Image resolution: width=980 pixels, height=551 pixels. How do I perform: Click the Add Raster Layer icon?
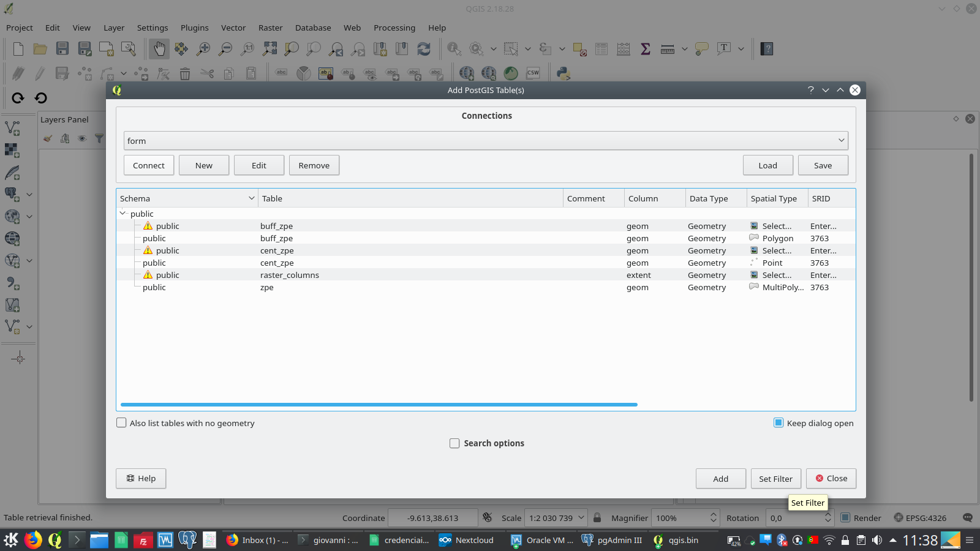click(13, 151)
